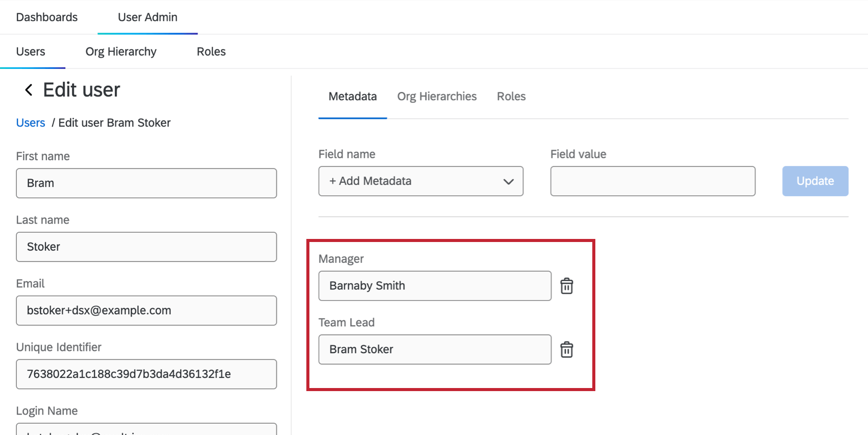The width and height of the screenshot is (868, 435).
Task: Click the Last name field
Action: point(147,247)
